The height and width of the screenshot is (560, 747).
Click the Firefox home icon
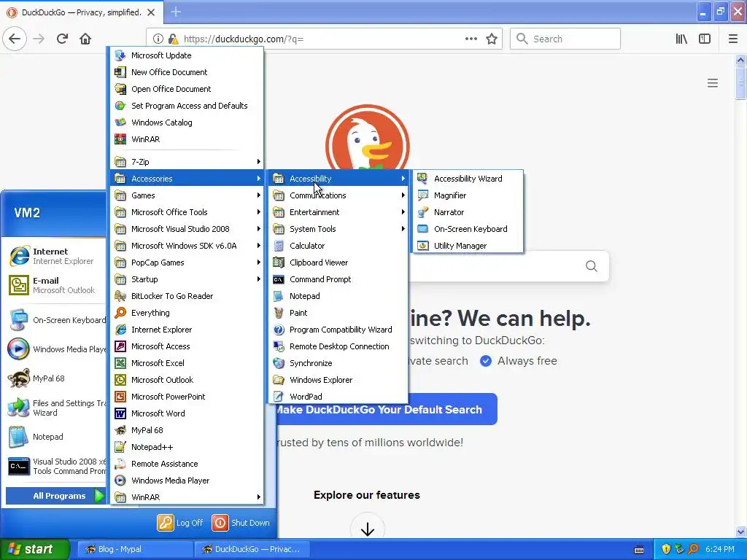[x=85, y=39]
